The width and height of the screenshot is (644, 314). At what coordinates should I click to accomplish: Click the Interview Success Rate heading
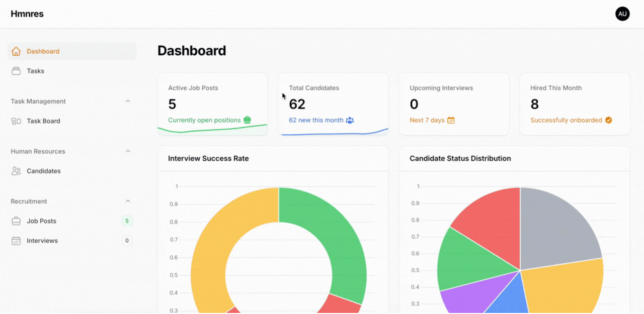click(208, 158)
